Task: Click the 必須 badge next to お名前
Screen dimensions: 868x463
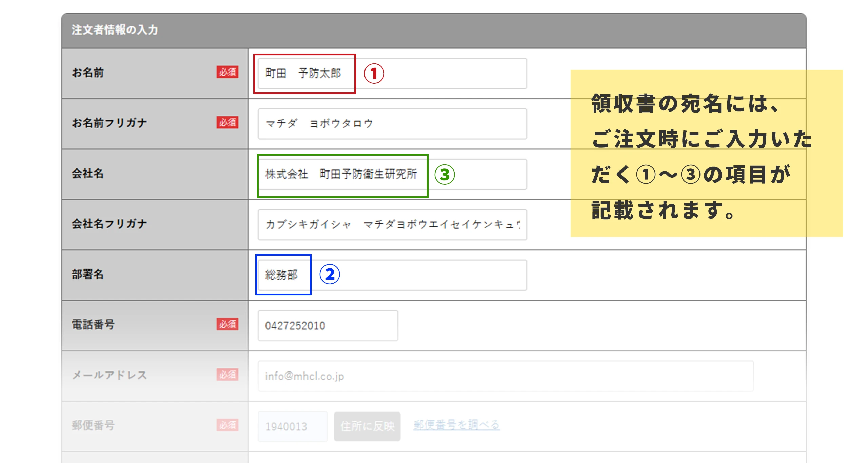Action: coord(228,72)
